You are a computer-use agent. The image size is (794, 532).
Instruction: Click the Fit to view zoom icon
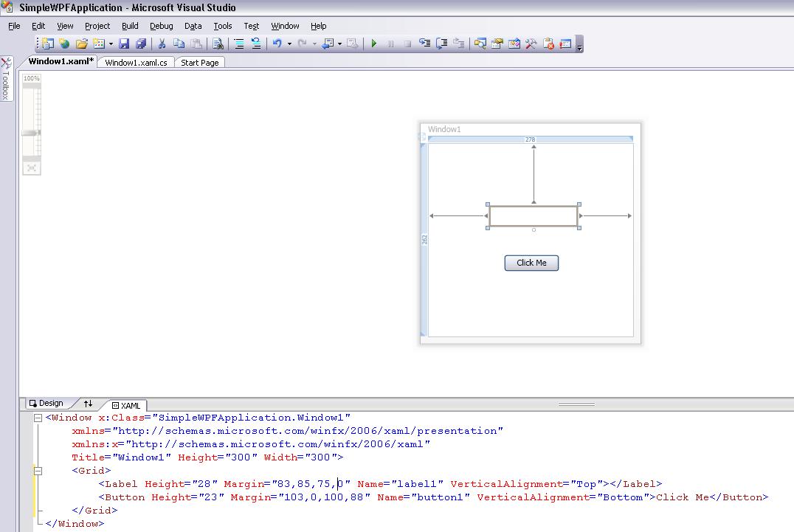coord(32,168)
